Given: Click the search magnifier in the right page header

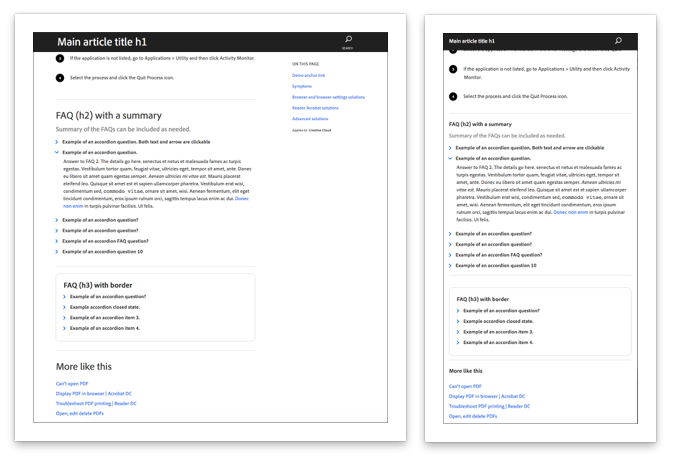Looking at the screenshot, I should 617,41.
